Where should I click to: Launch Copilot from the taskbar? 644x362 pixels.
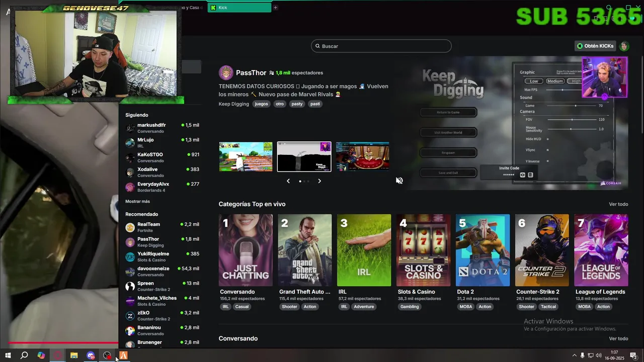[x=41, y=355]
